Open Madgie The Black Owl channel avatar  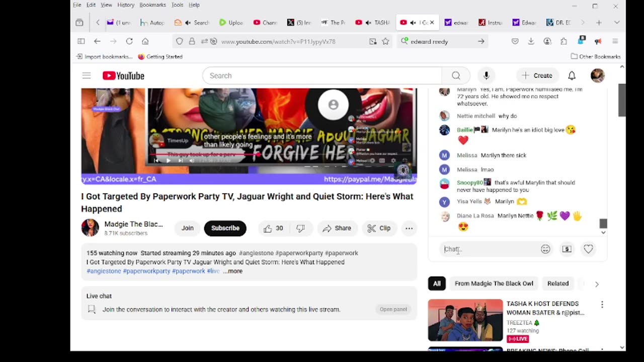[x=90, y=228]
